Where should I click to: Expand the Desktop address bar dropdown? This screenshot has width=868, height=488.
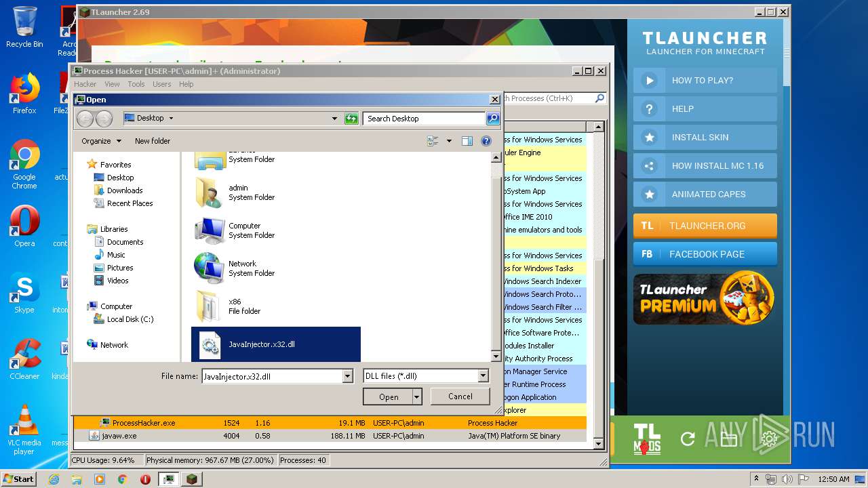171,119
